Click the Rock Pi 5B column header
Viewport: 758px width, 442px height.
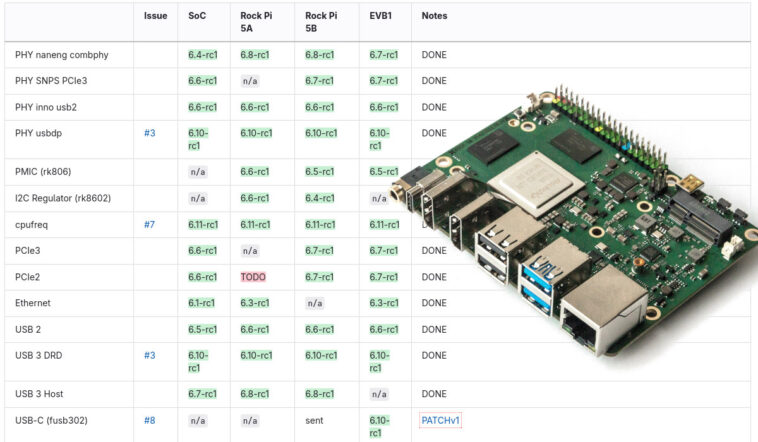click(320, 23)
